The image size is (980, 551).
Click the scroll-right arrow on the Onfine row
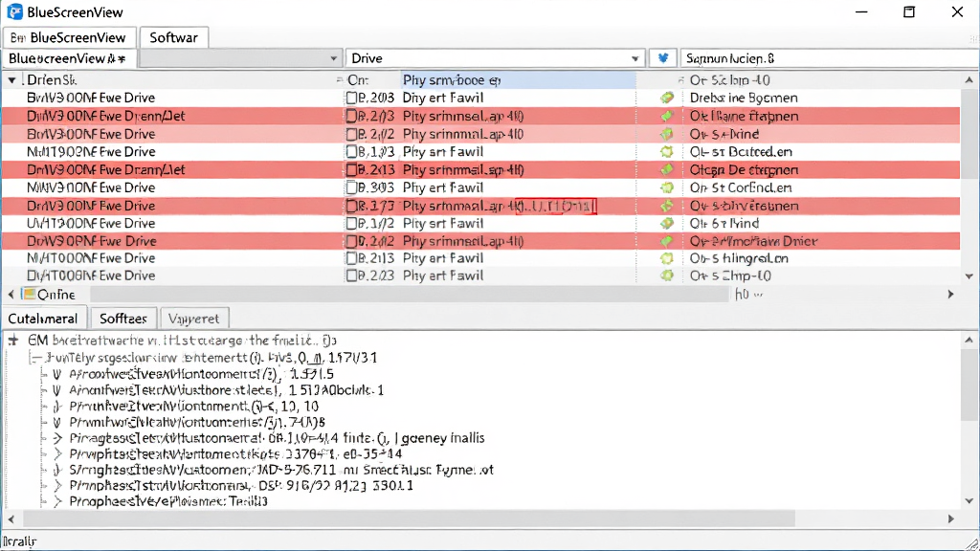tap(950, 295)
